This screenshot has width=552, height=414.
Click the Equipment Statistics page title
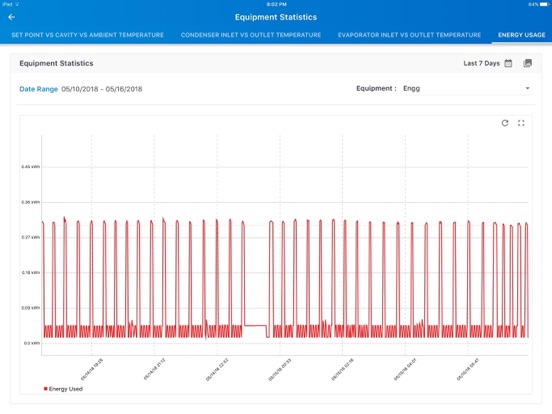pos(276,17)
